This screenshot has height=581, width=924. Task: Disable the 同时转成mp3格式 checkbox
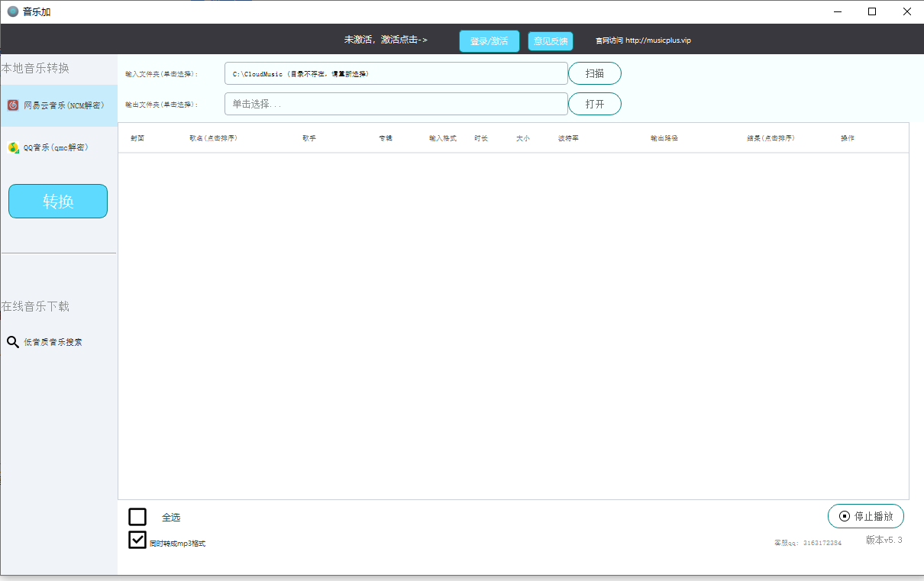click(x=137, y=540)
